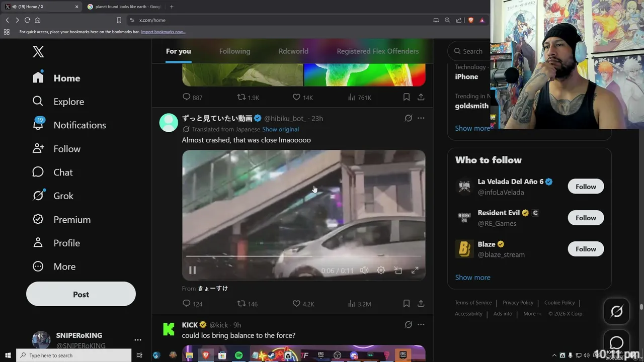This screenshot has width=644, height=362.
Task: Enter video fullscreen mode
Action: pos(415,270)
